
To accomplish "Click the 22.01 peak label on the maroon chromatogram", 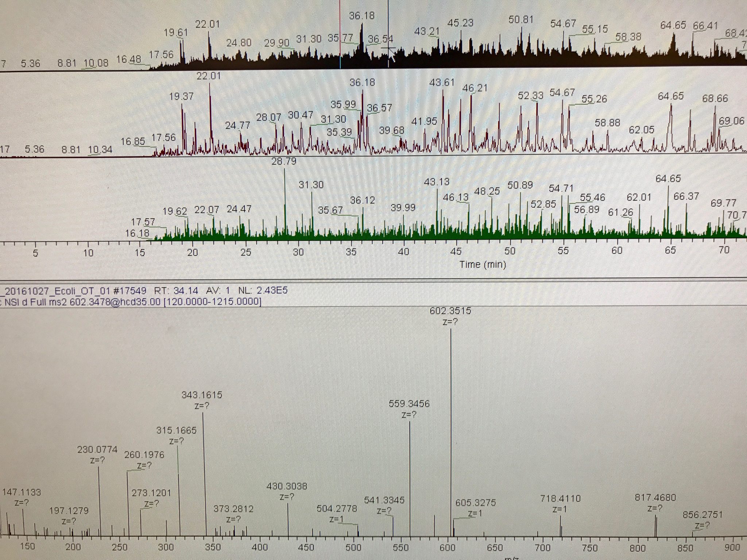I will pos(209,76).
